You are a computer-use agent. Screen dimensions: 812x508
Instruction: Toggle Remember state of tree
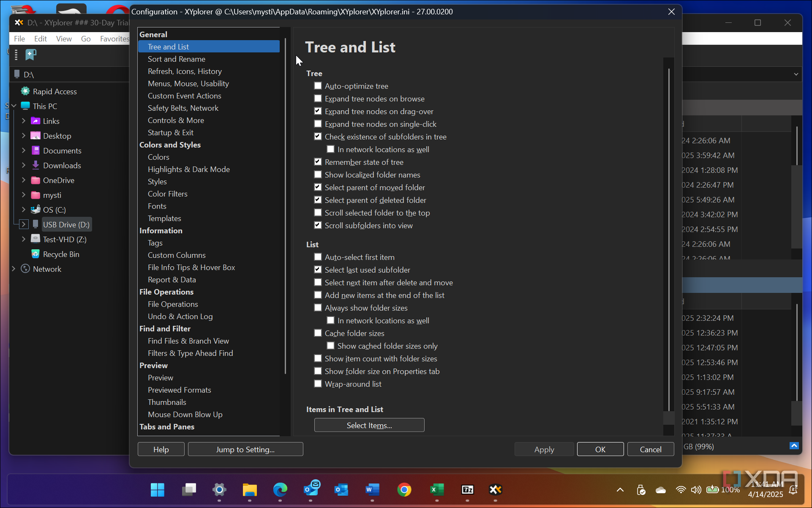[x=318, y=162]
